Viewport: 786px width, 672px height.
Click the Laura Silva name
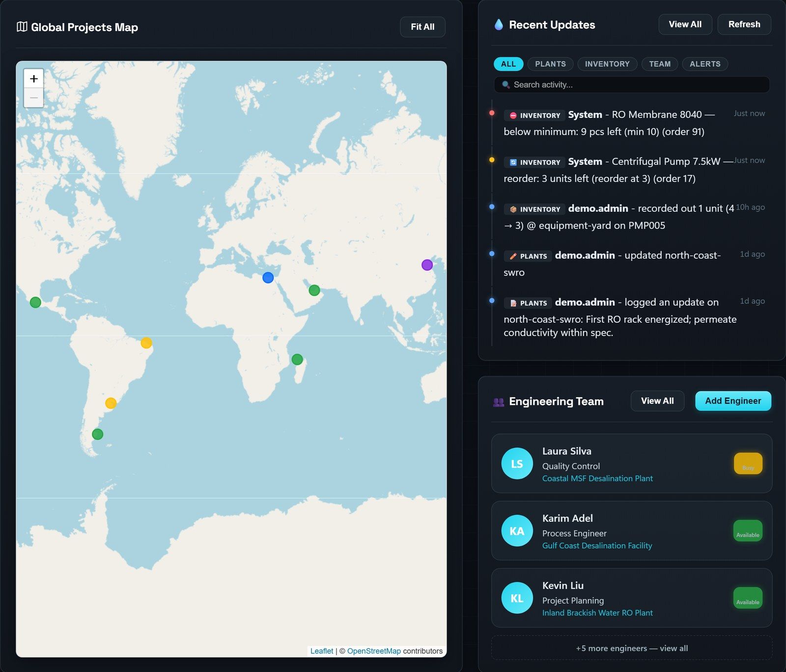567,451
